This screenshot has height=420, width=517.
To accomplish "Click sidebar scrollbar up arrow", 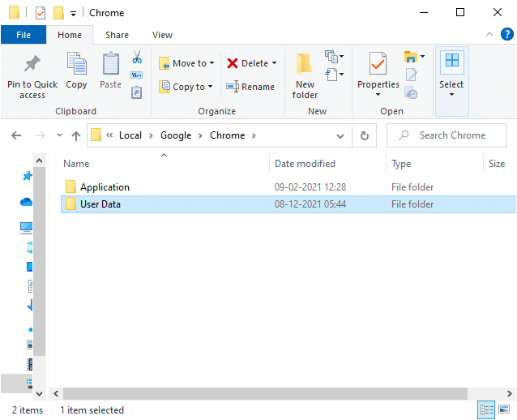I will click(x=39, y=161).
